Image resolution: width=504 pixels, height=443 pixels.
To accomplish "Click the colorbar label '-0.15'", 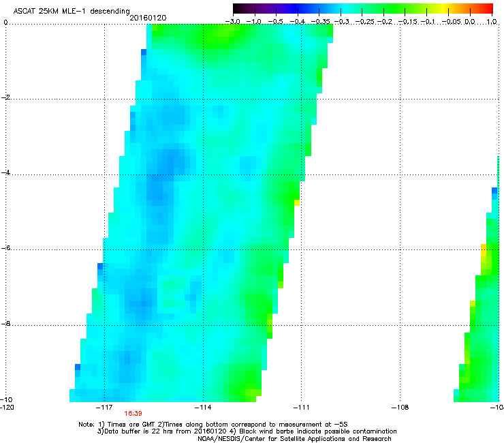I will pos(407,22).
